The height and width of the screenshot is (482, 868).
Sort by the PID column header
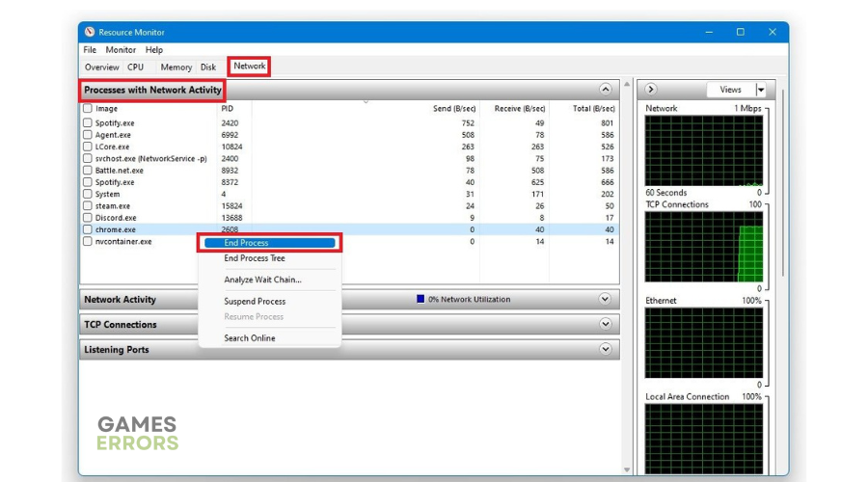coord(228,109)
